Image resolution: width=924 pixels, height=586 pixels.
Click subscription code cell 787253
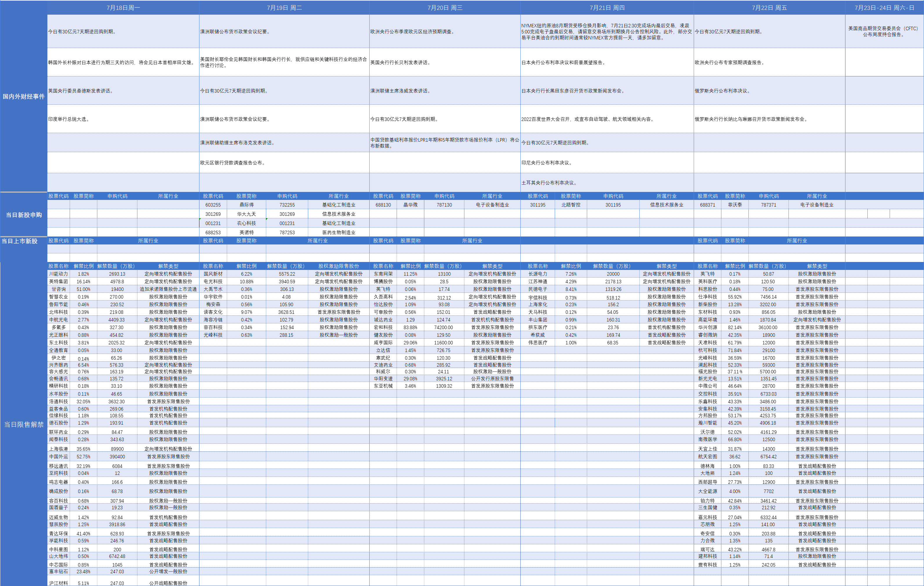[x=287, y=232]
